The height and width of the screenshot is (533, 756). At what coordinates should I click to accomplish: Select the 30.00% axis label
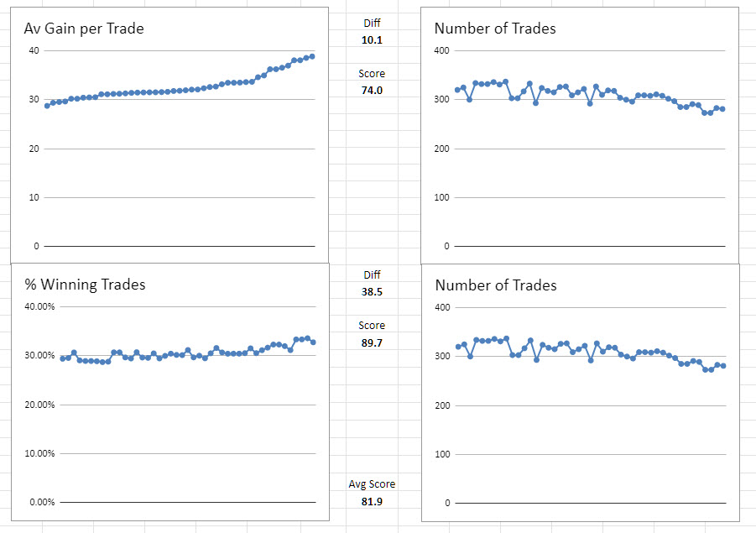click(39, 356)
